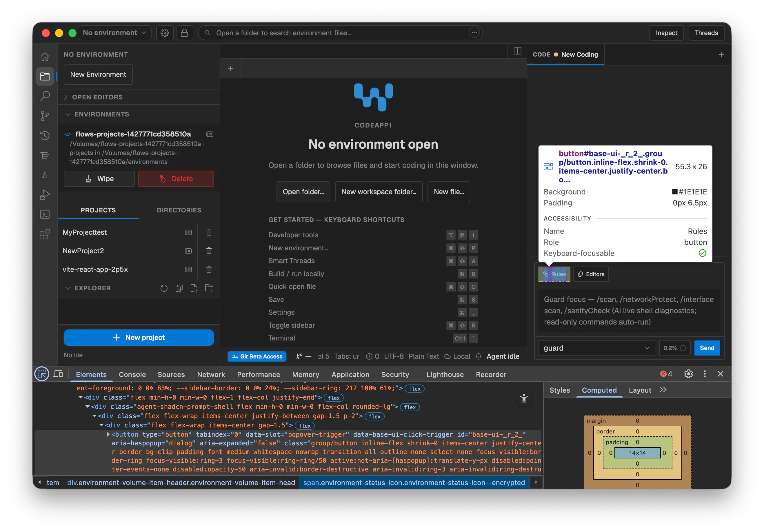This screenshot has height=532, width=764.
Task: Open the Console tab in DevTools
Action: coord(132,374)
